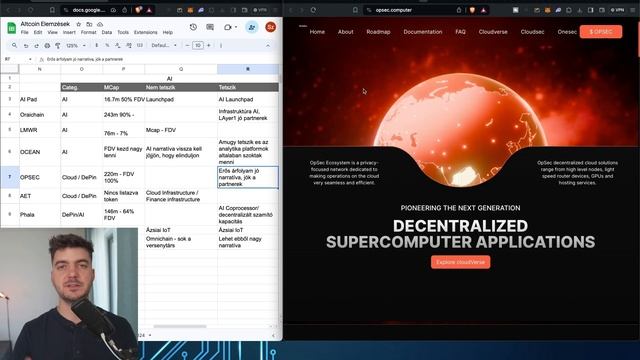Redo the last spreadsheet action
Image resolution: width=640 pixels, height=360 pixels.
(36, 45)
